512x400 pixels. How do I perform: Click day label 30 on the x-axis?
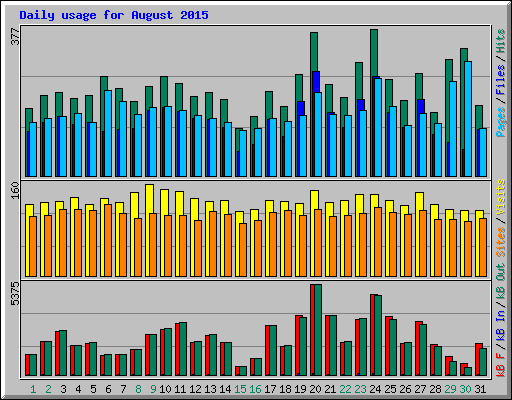tap(465, 389)
